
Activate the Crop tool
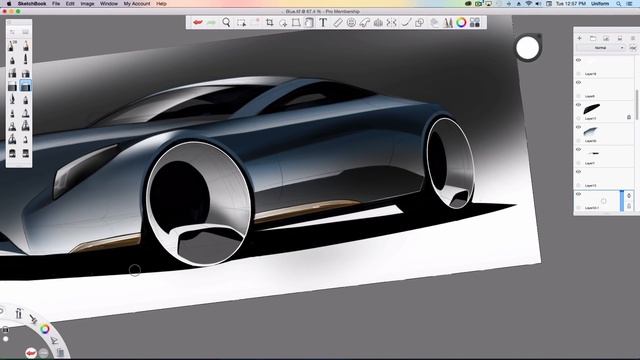coord(269,22)
